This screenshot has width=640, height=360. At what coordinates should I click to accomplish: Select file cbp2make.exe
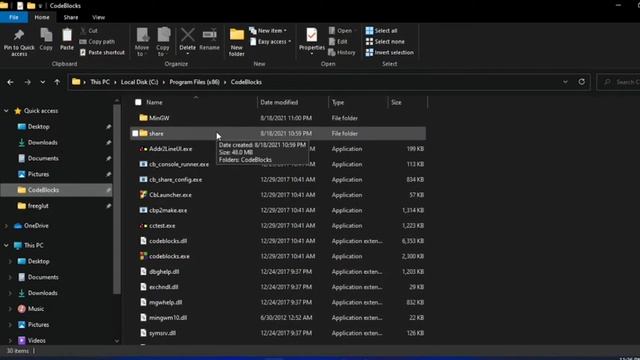168,210
